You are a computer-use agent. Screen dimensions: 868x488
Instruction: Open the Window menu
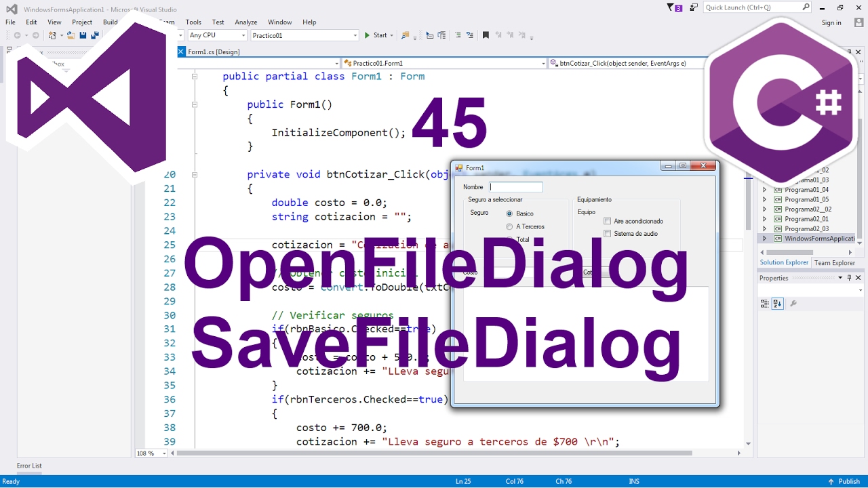click(x=280, y=22)
